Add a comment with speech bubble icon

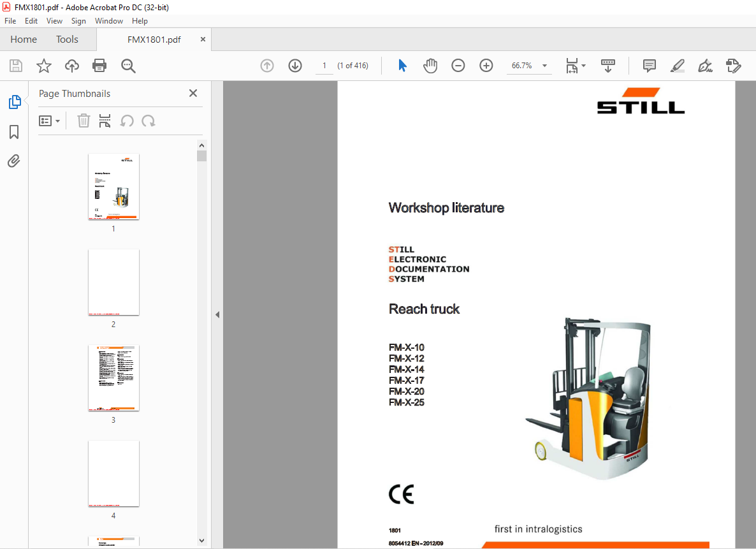pos(650,66)
